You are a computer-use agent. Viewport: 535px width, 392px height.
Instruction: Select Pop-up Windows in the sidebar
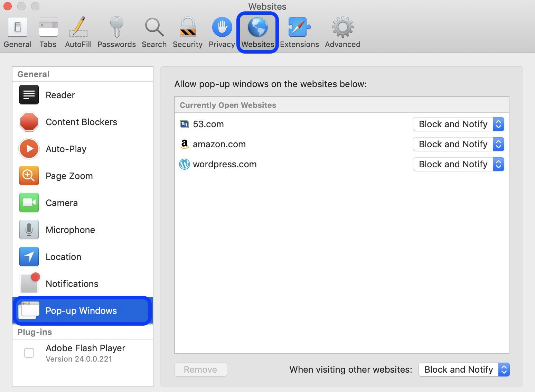pyautogui.click(x=81, y=310)
